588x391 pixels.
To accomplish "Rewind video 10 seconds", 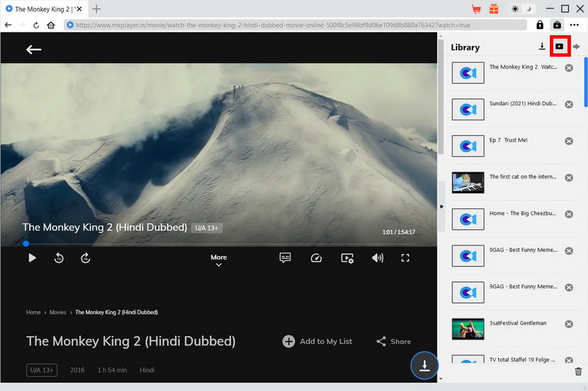I will click(59, 258).
